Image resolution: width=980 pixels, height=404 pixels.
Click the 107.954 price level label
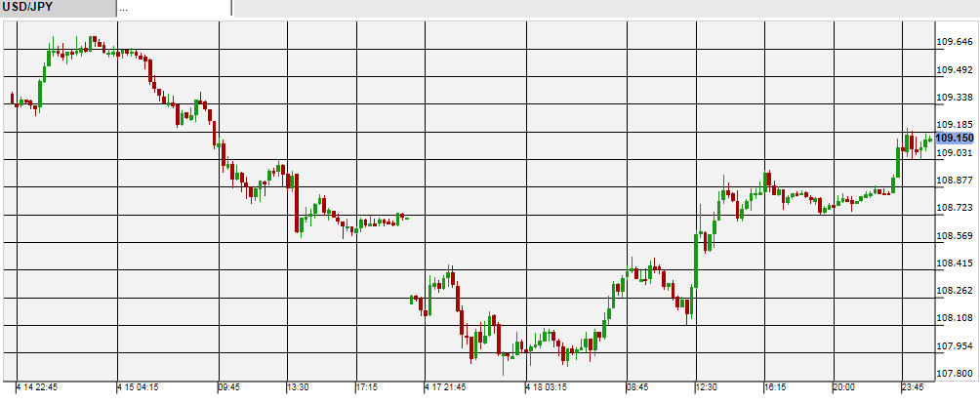pyautogui.click(x=955, y=346)
